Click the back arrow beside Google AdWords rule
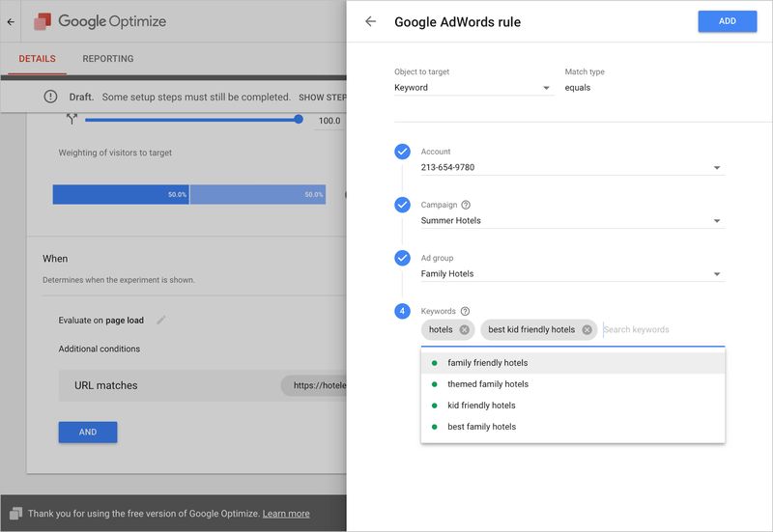The width and height of the screenshot is (773, 532). (370, 21)
